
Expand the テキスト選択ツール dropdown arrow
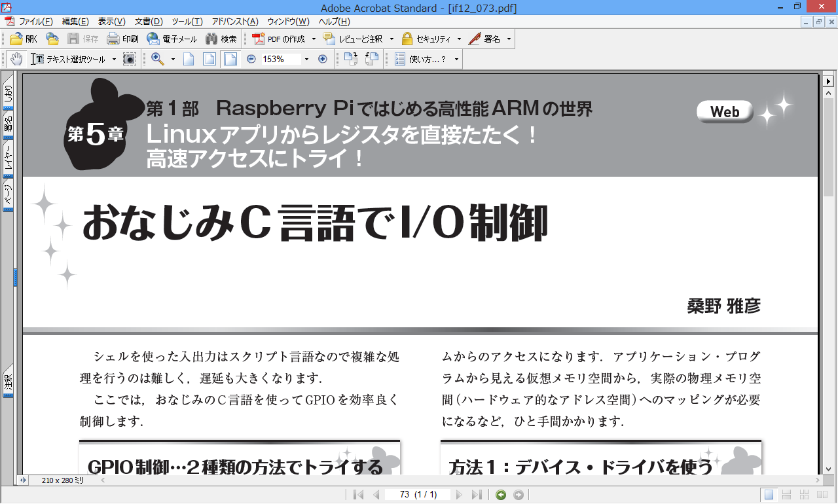pyautogui.click(x=113, y=59)
